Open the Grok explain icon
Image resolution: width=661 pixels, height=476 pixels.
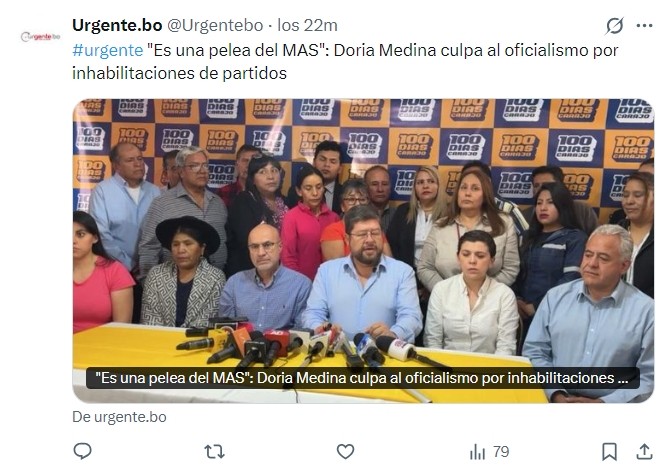point(615,26)
